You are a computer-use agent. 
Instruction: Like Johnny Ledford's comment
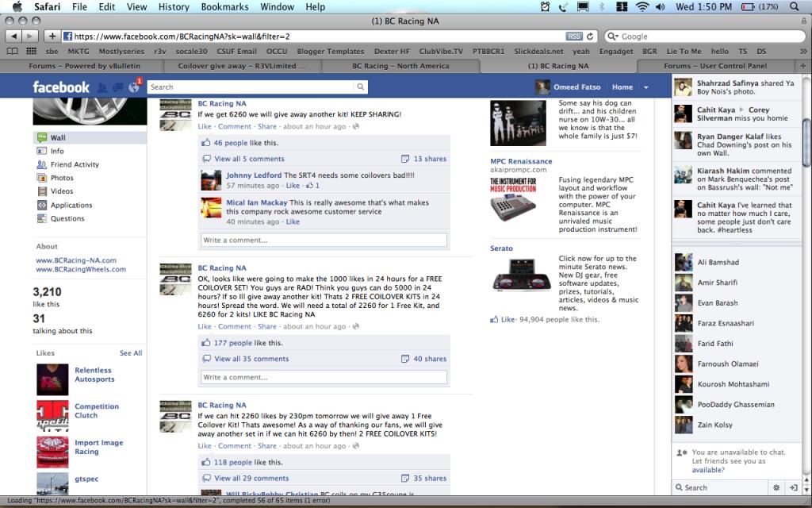(293, 186)
